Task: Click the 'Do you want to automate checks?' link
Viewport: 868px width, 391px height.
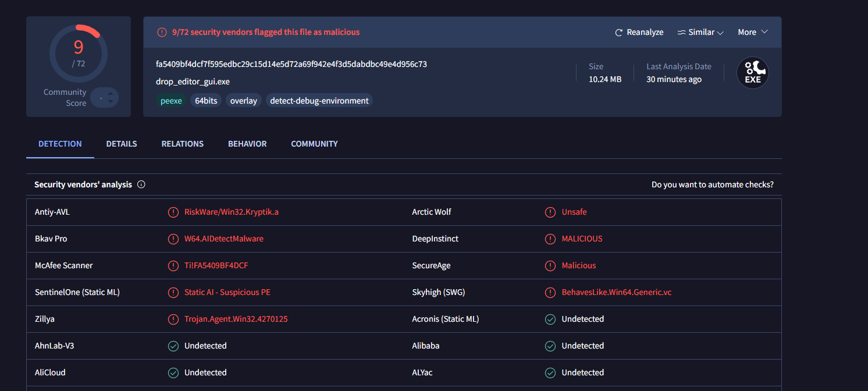Action: point(712,184)
